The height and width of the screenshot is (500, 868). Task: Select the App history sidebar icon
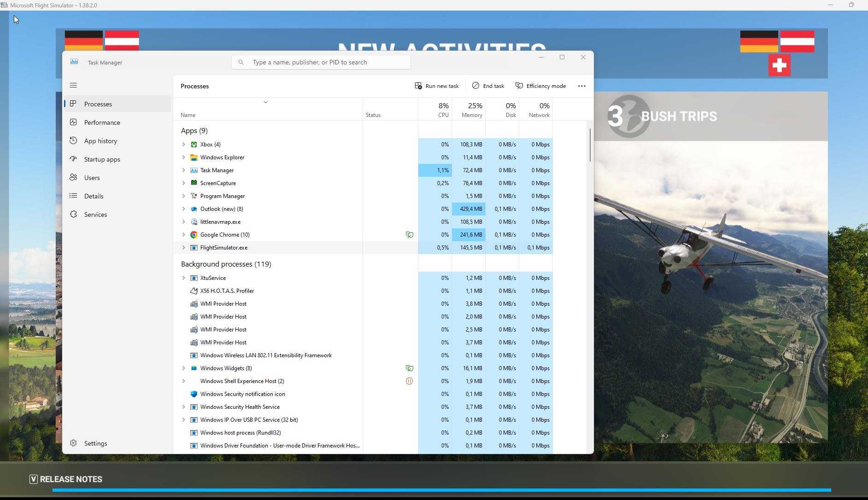(x=74, y=140)
